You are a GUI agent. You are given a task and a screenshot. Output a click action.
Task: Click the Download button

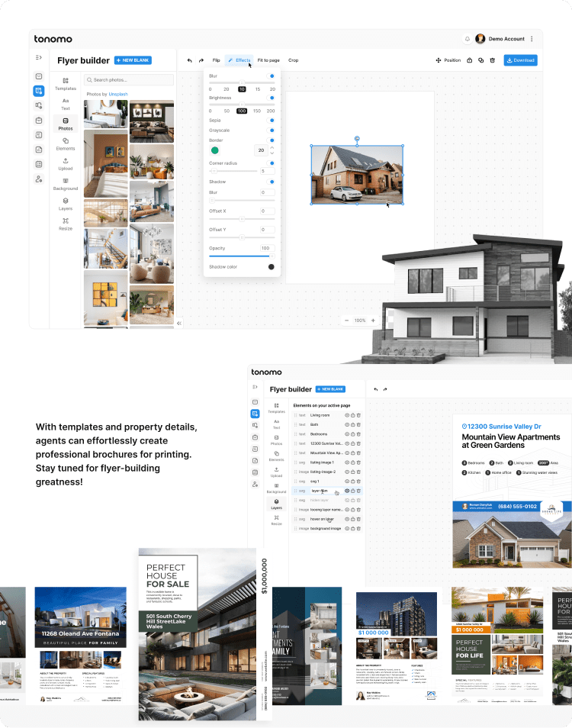[x=520, y=60]
